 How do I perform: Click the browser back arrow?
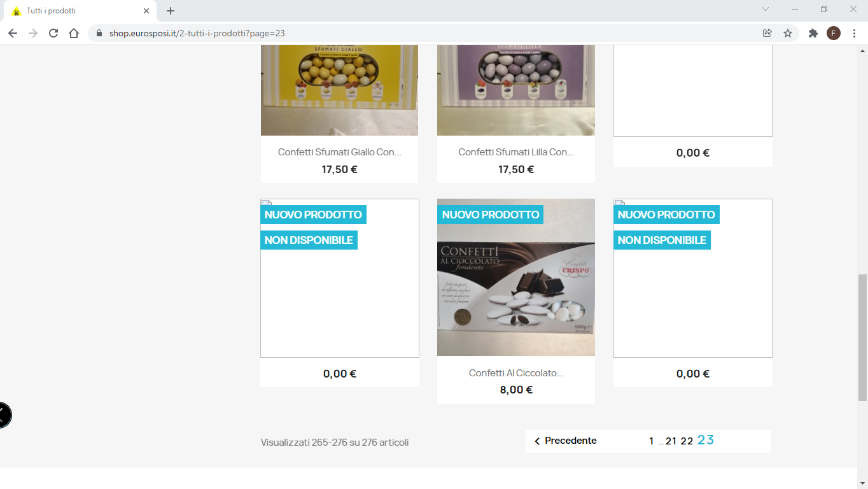coord(13,33)
